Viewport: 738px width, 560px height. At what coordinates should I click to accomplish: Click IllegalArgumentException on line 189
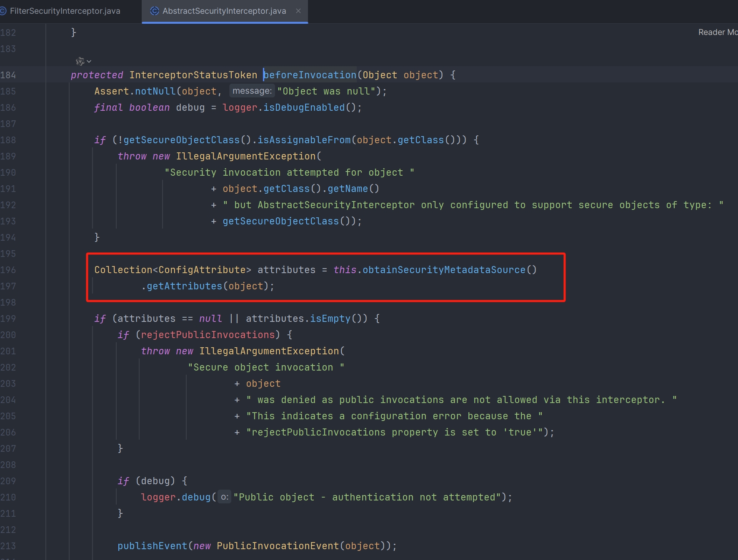point(246,157)
